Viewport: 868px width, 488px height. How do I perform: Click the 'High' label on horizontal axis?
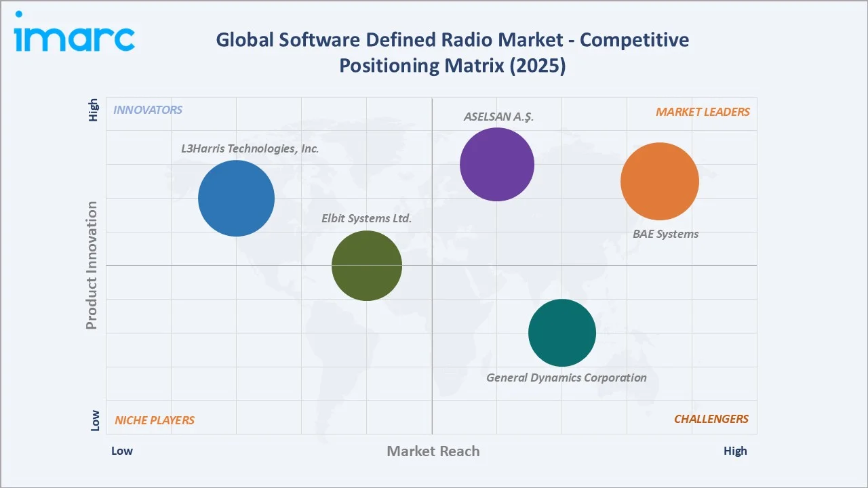(x=735, y=451)
